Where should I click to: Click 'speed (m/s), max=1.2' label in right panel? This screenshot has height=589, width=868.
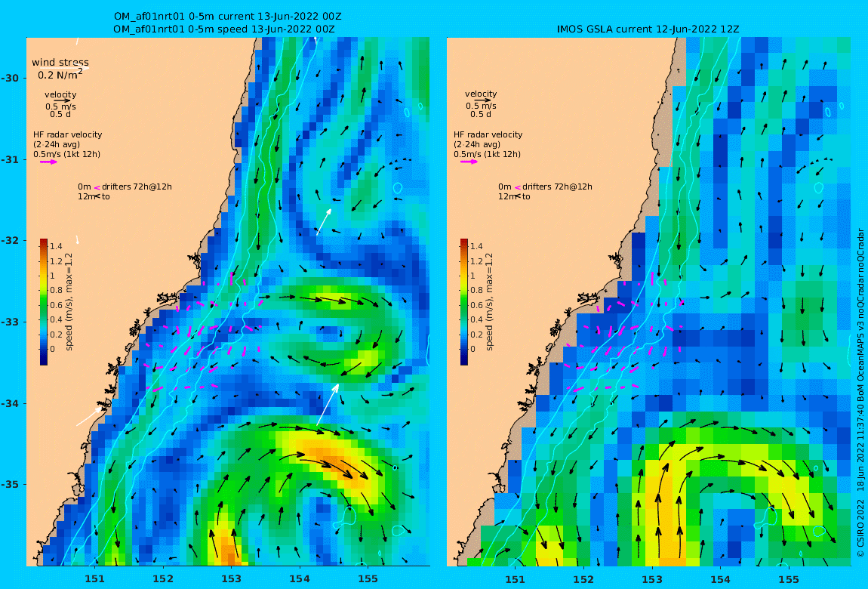[489, 302]
